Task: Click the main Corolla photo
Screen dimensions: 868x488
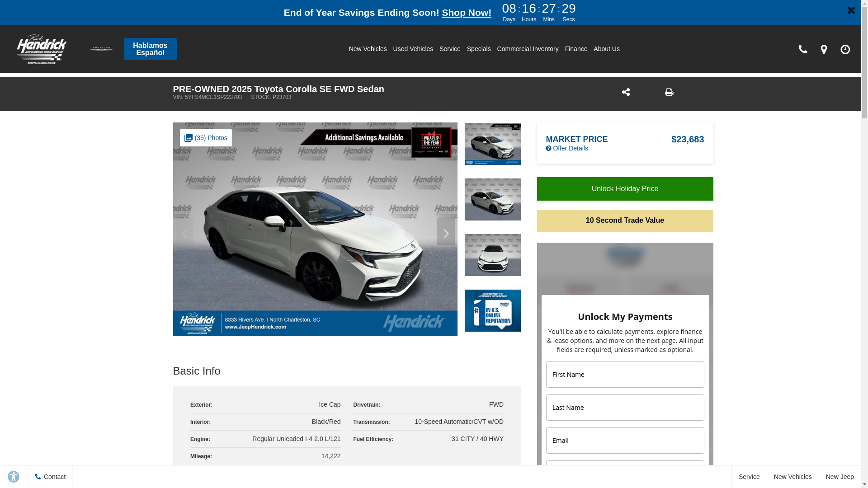Action: (315, 229)
